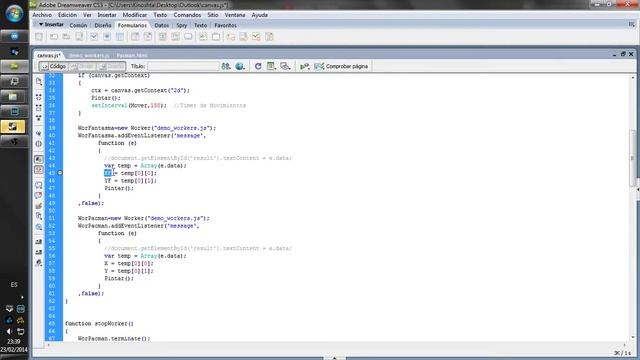Insert Spry Validation Text Field

tap(231, 37)
